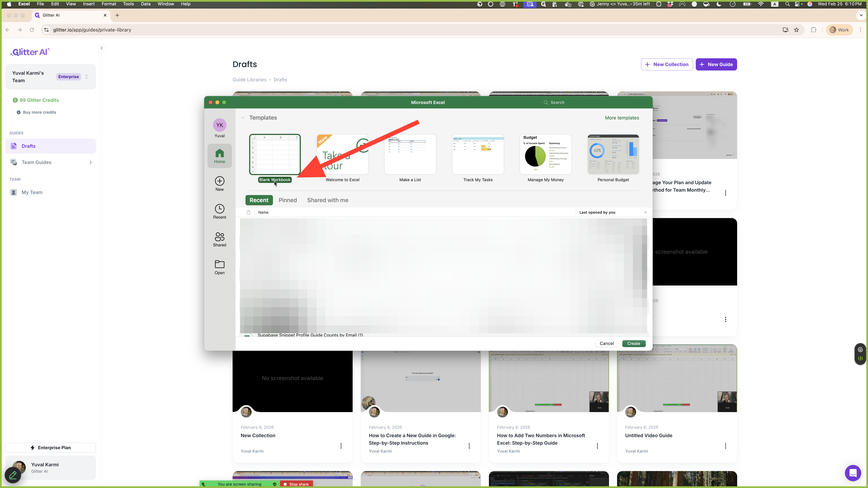Switch to Shared with me tab
Image resolution: width=868 pixels, height=488 pixels.
coord(328,200)
